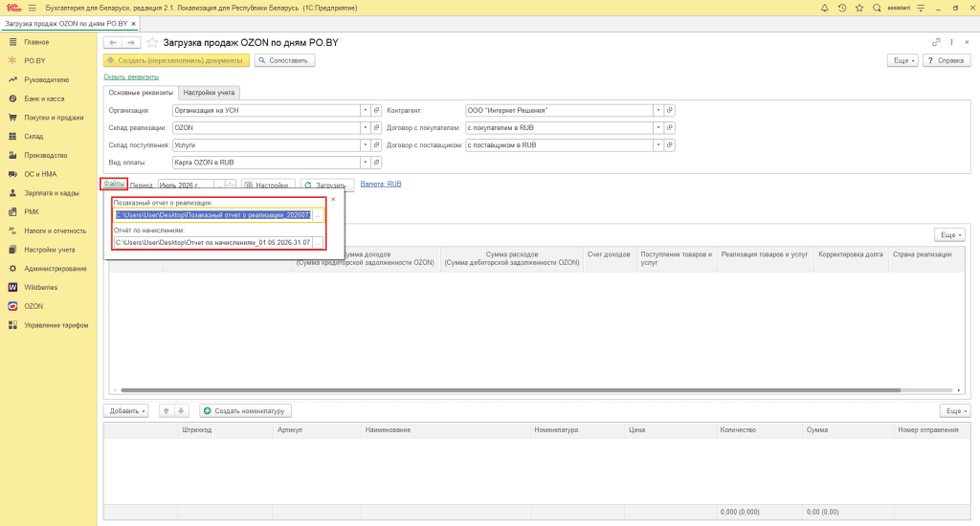
Task: Expand the Организация dropdown
Action: click(x=365, y=110)
